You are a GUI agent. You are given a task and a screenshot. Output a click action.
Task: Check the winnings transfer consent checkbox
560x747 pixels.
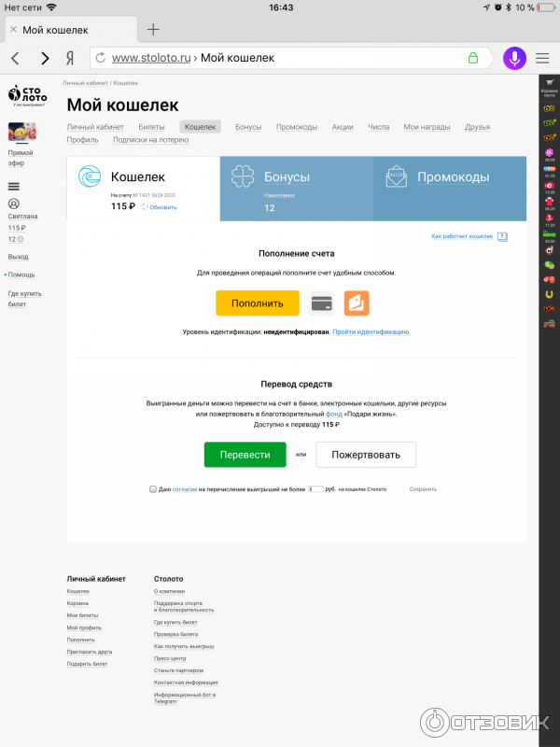(x=153, y=488)
